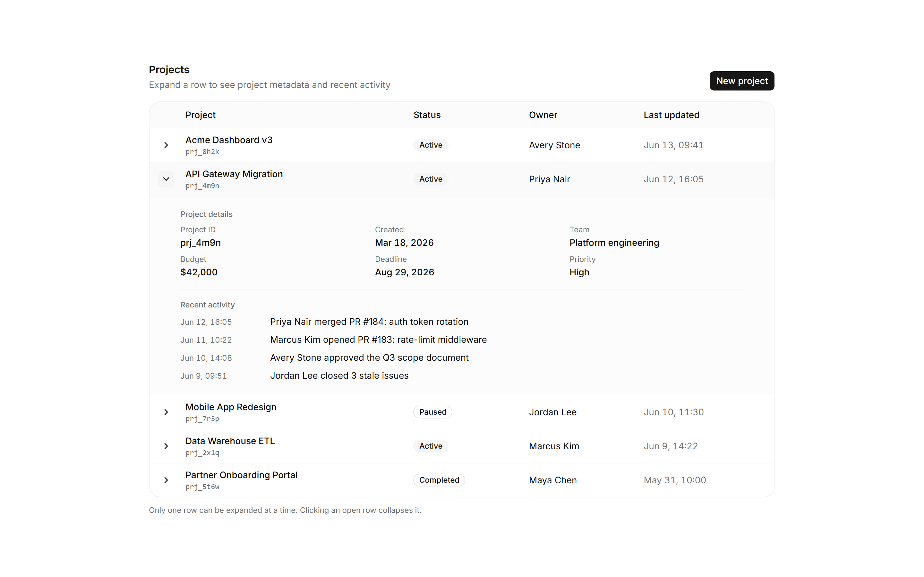Screen dimensions: 924x577
Task: Click the Project column header
Action: pos(200,115)
